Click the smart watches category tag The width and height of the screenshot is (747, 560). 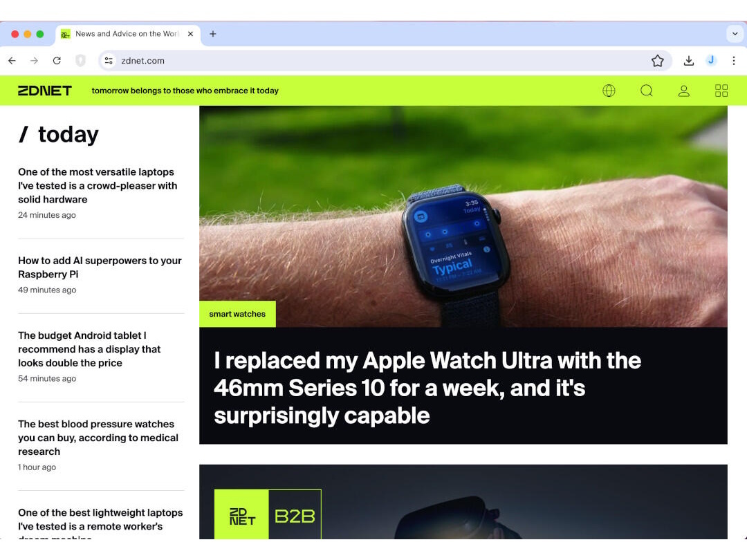point(237,314)
